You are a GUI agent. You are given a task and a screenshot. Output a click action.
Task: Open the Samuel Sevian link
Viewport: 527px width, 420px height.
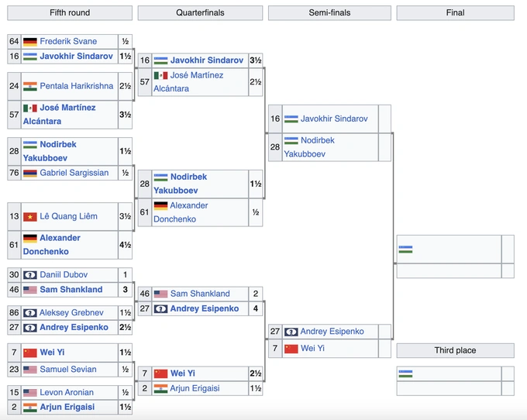[69, 370]
